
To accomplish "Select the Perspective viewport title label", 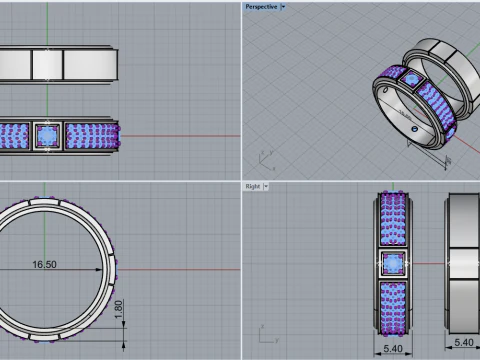I will pyautogui.click(x=261, y=7).
